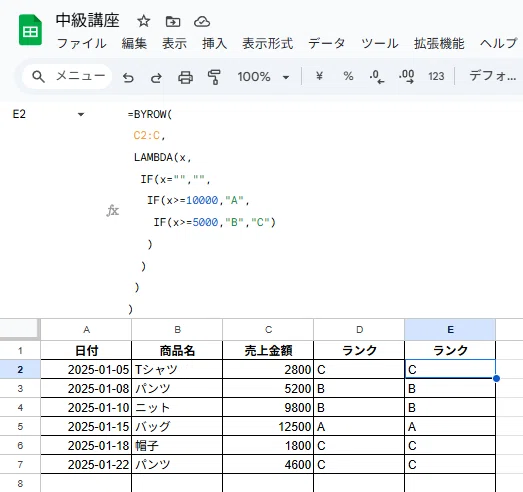This screenshot has width=523, height=492.
Task: Select column B header
Action: (x=177, y=330)
